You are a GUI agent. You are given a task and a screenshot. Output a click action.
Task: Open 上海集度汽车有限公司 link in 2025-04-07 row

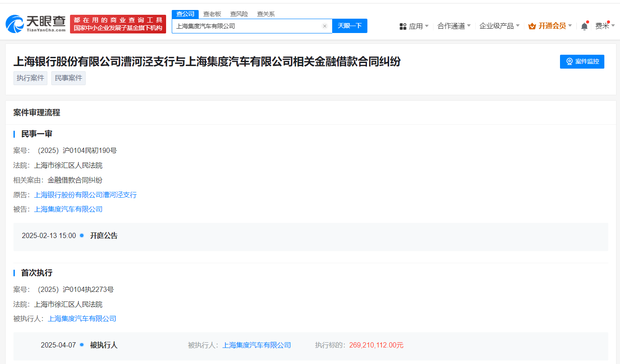(x=257, y=345)
